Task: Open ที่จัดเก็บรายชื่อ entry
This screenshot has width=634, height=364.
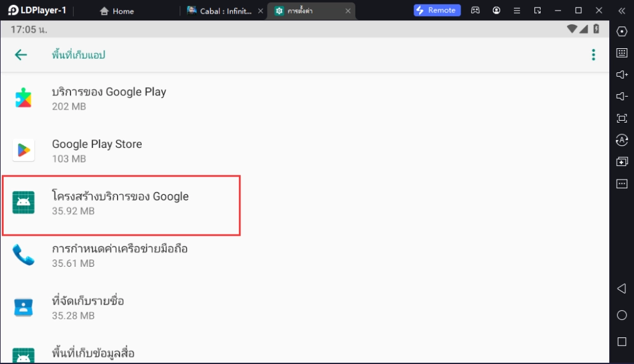Action: pos(305,308)
